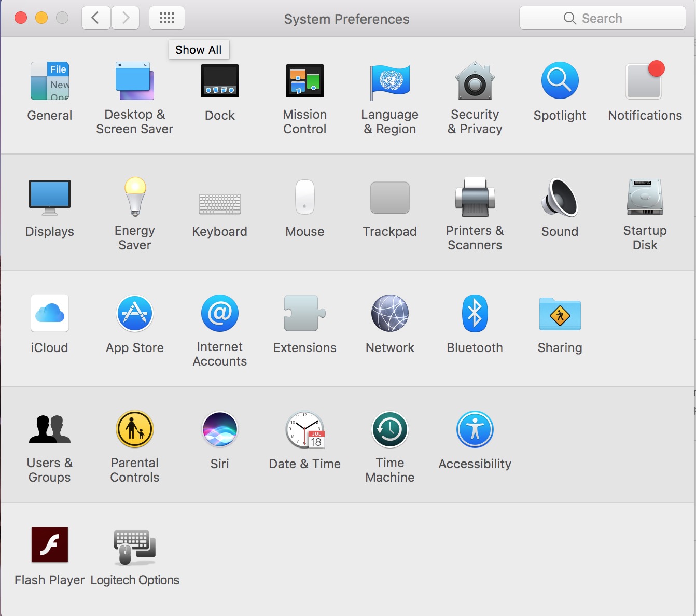Click the Search field
This screenshot has height=616, width=696.
602,18
